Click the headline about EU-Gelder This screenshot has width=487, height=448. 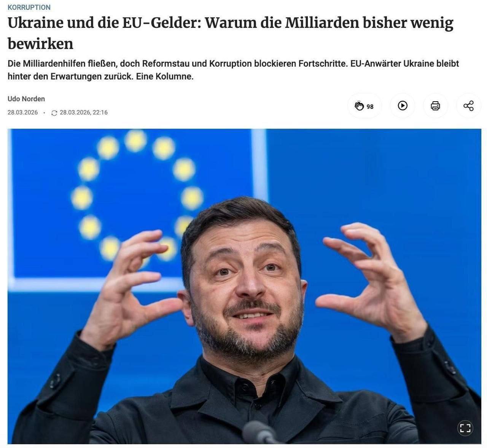[x=231, y=33]
